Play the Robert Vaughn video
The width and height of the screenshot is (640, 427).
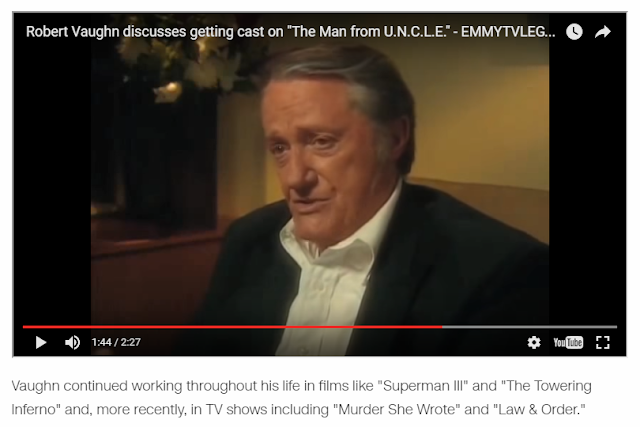(41, 342)
